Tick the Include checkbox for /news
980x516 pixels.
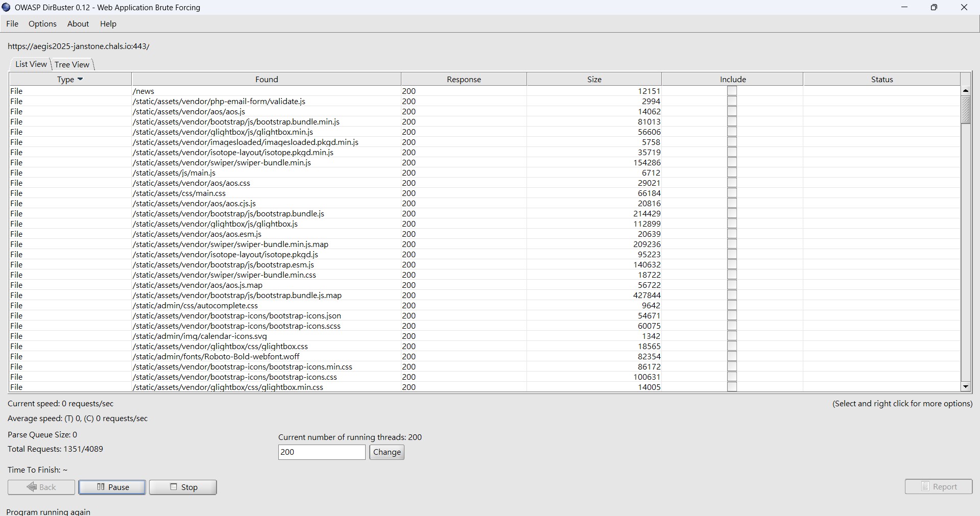[x=732, y=91]
